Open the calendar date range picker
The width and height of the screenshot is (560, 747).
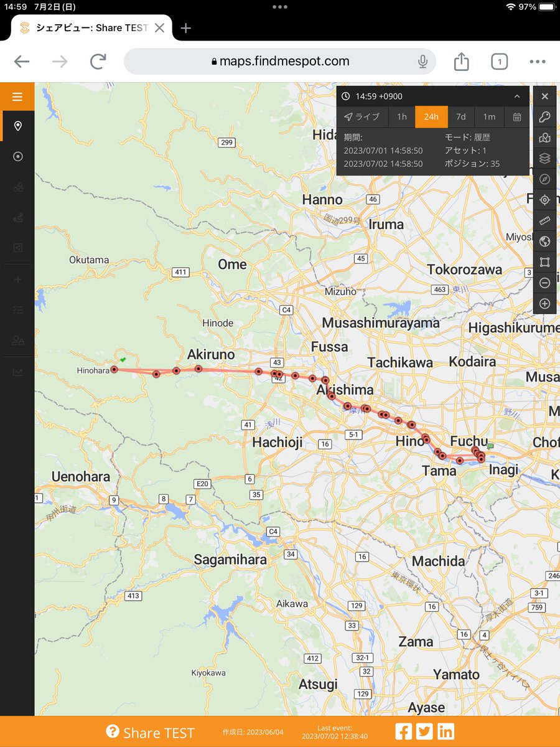point(517,117)
